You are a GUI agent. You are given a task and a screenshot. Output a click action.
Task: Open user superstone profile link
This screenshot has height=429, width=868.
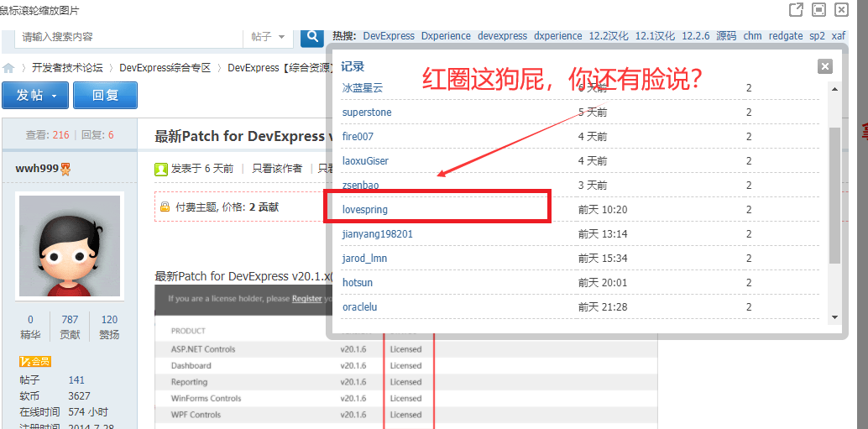click(x=367, y=112)
